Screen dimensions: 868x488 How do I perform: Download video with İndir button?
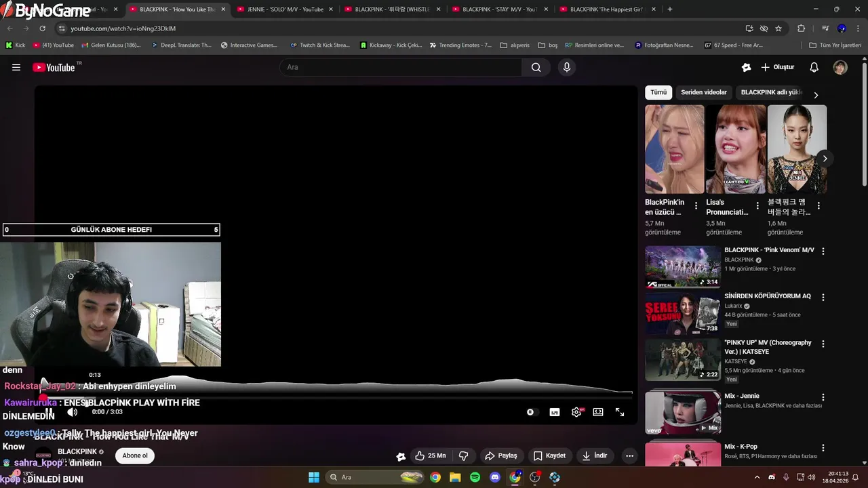595,455
